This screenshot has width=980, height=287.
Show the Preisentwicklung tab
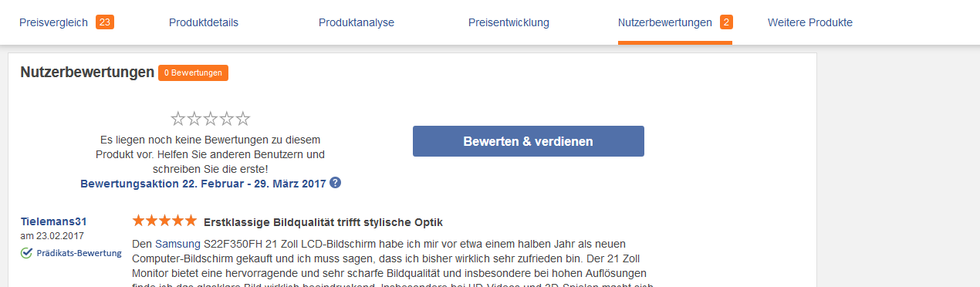tap(509, 22)
